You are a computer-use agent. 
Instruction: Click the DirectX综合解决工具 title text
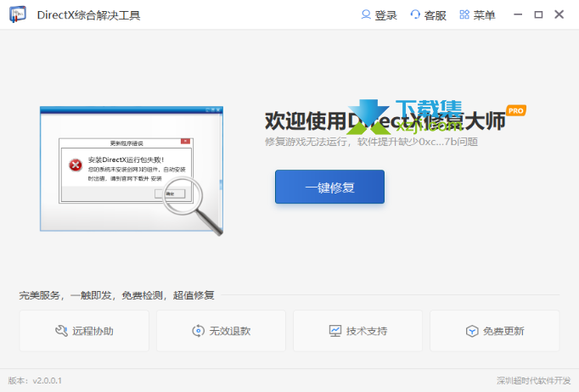88,15
